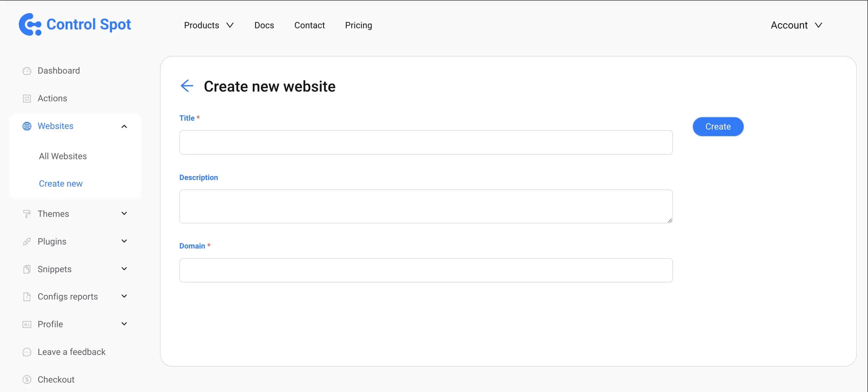
Task: Expand the Themes section
Action: [x=124, y=213]
